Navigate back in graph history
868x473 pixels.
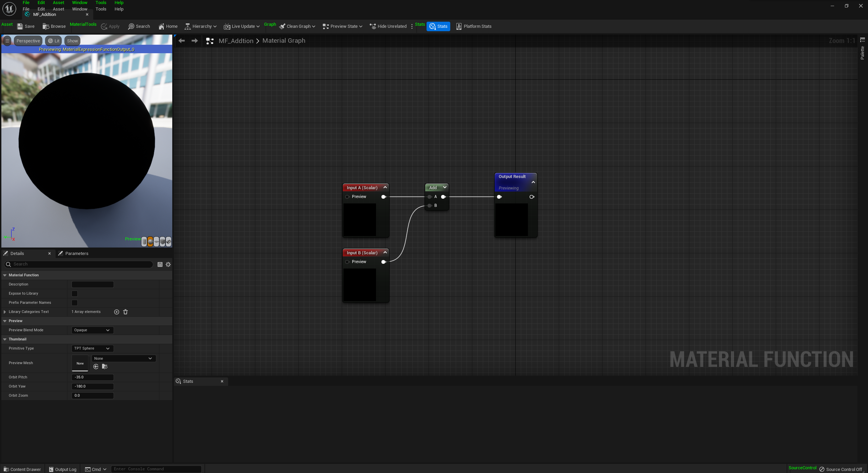click(x=182, y=41)
